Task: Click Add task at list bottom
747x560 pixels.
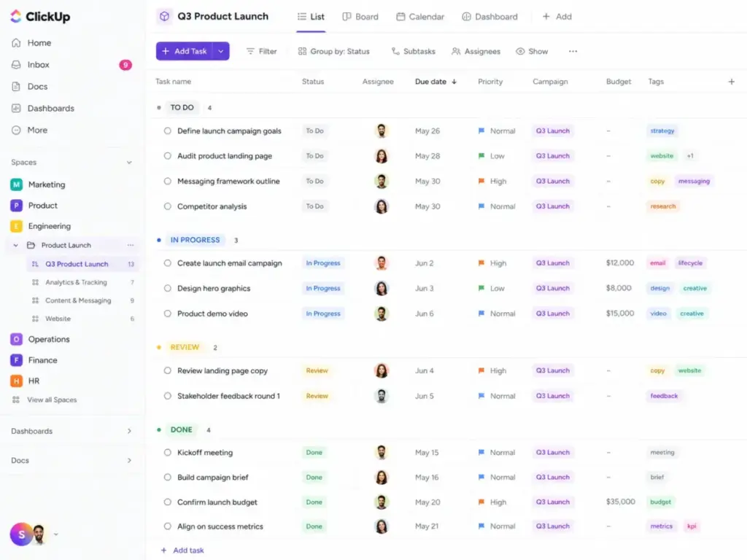Action: pos(182,550)
